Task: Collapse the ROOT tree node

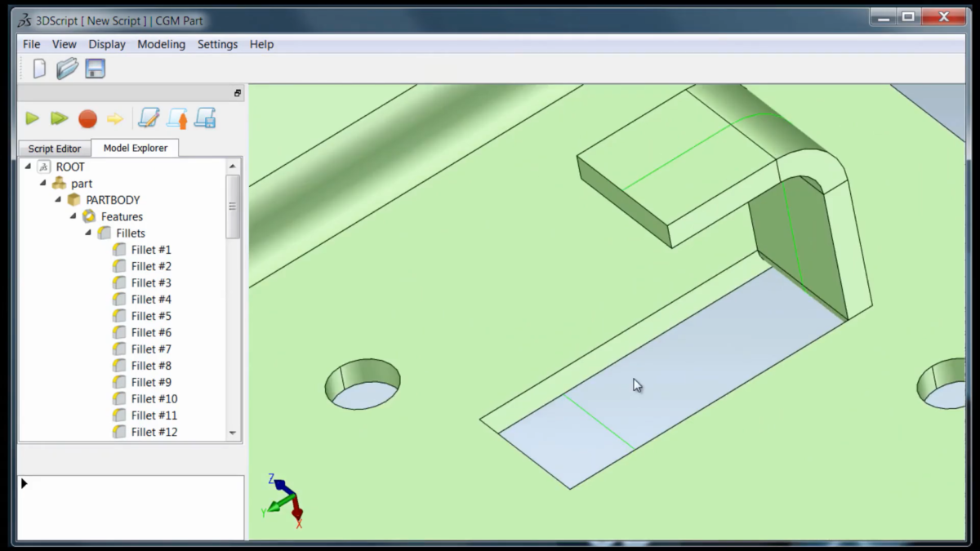Action: click(x=28, y=167)
